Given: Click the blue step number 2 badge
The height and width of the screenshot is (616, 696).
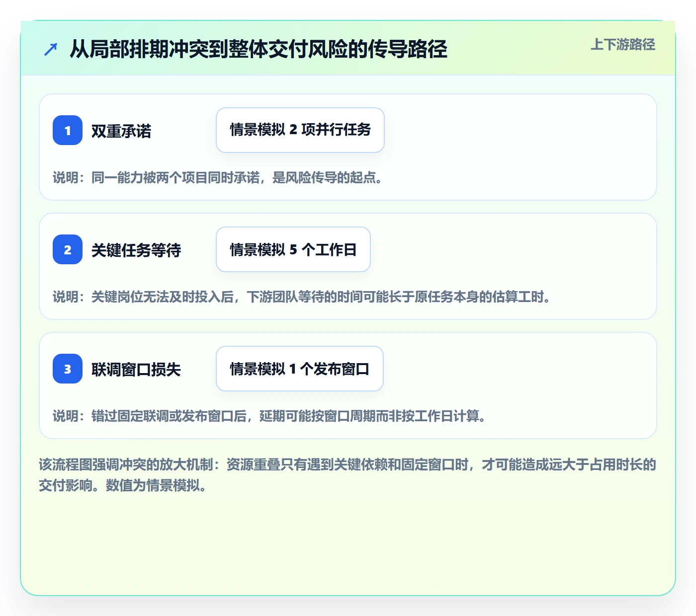Looking at the screenshot, I should click(68, 249).
